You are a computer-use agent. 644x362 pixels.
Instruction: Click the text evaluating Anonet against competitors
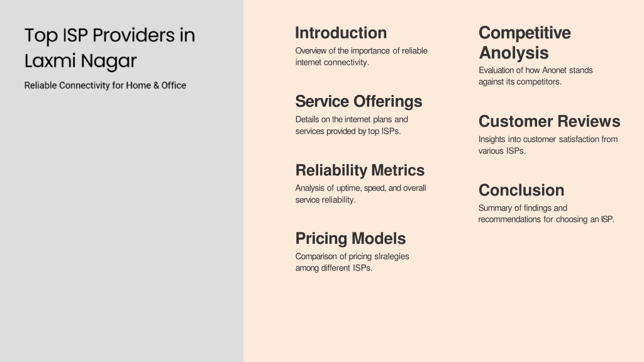(536, 76)
